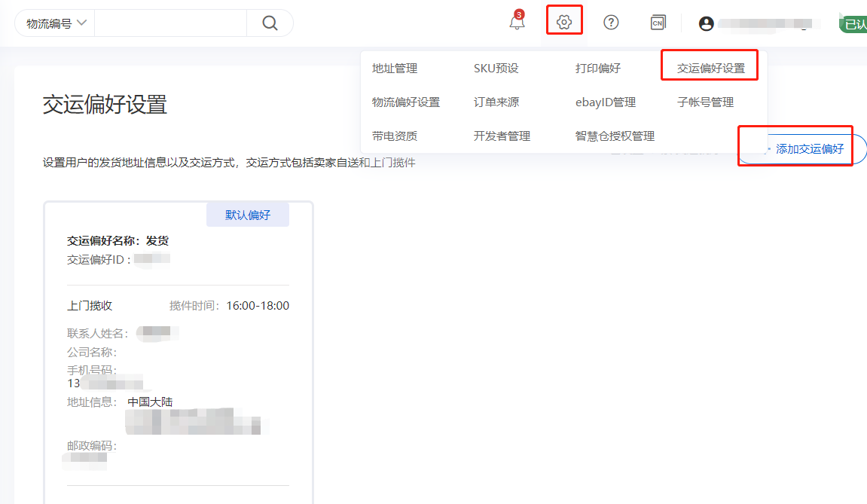Select 交运偏好设置 menu entry
The height and width of the screenshot is (504, 867).
coord(710,69)
